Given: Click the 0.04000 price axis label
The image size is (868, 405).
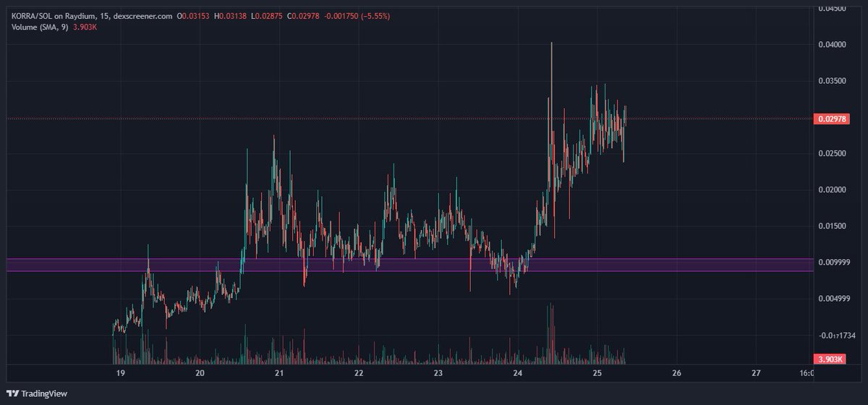Looking at the screenshot, I should point(833,45).
